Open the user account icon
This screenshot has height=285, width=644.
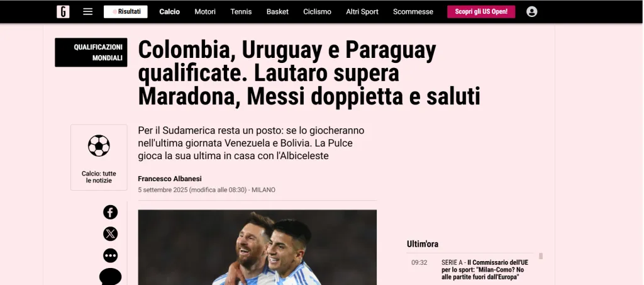(531, 11)
